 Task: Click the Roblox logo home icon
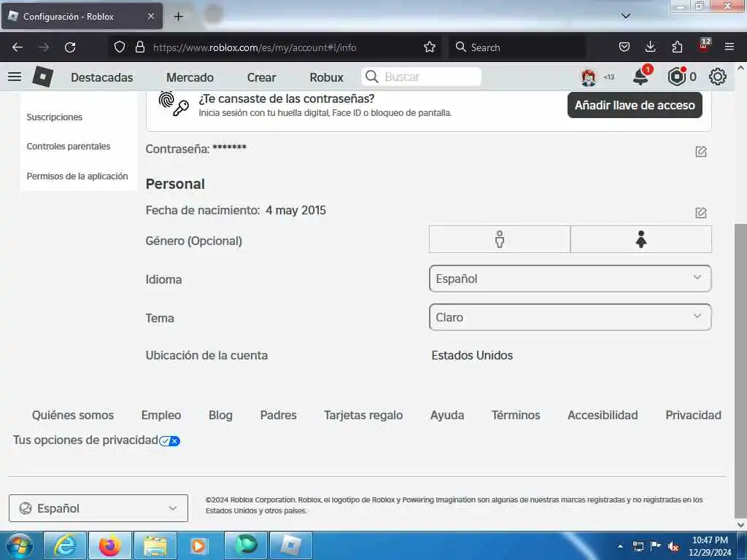[42, 77]
